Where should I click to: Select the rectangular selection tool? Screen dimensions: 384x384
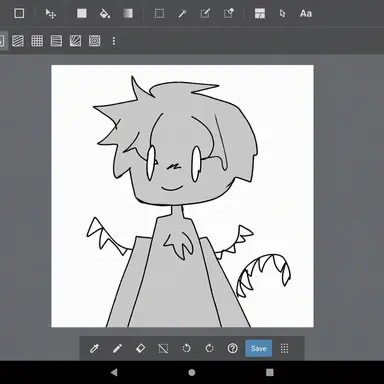click(159, 14)
